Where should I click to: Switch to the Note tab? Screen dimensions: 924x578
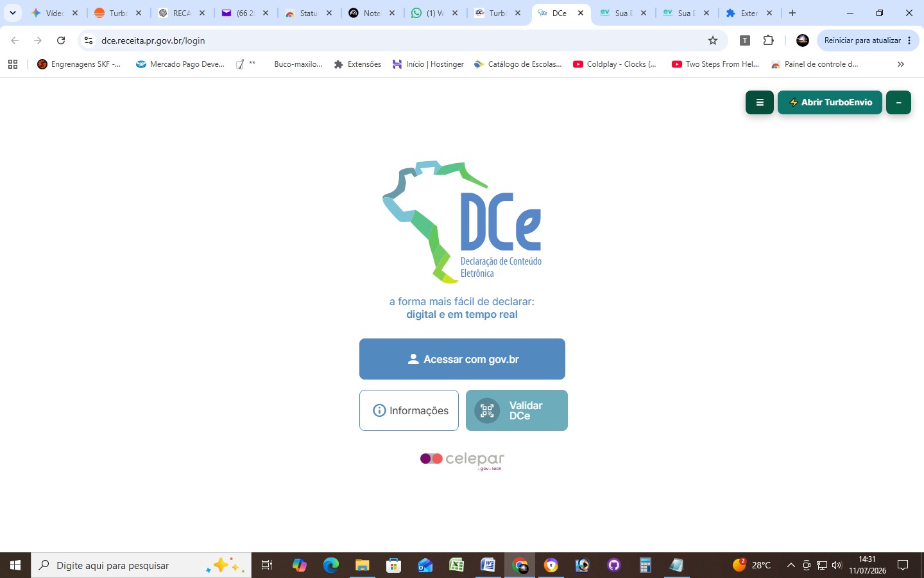point(372,13)
